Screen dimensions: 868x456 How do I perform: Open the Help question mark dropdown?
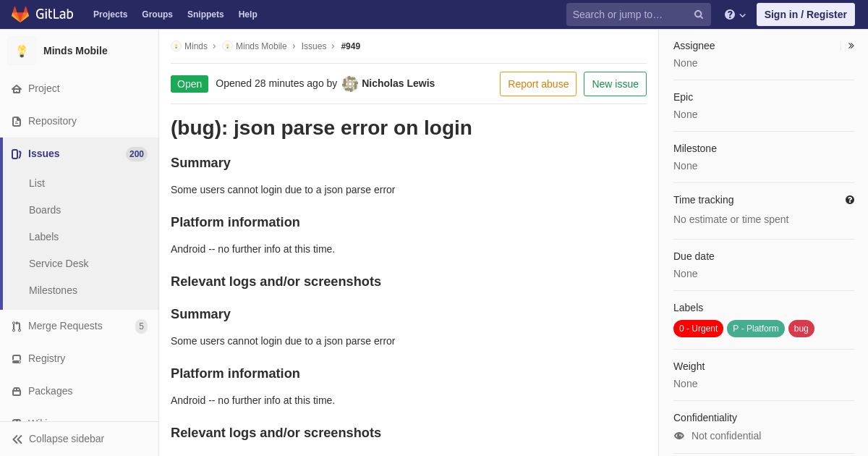pos(735,14)
